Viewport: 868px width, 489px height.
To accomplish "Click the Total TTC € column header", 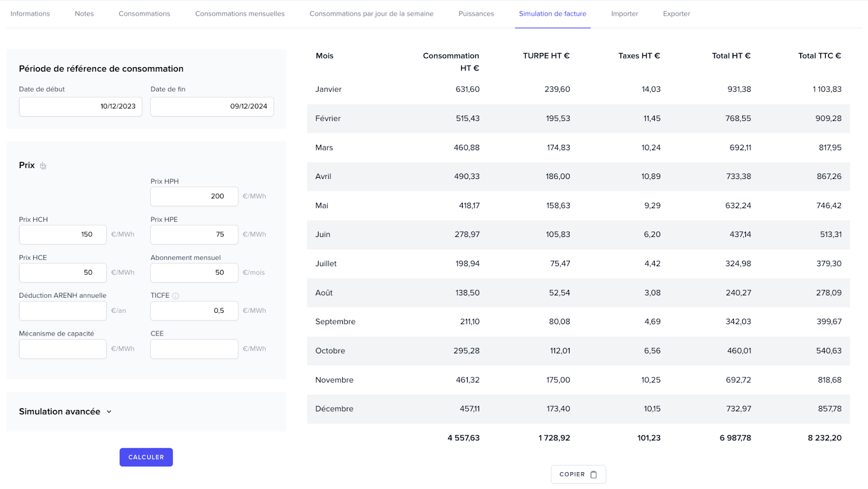I will coord(820,56).
